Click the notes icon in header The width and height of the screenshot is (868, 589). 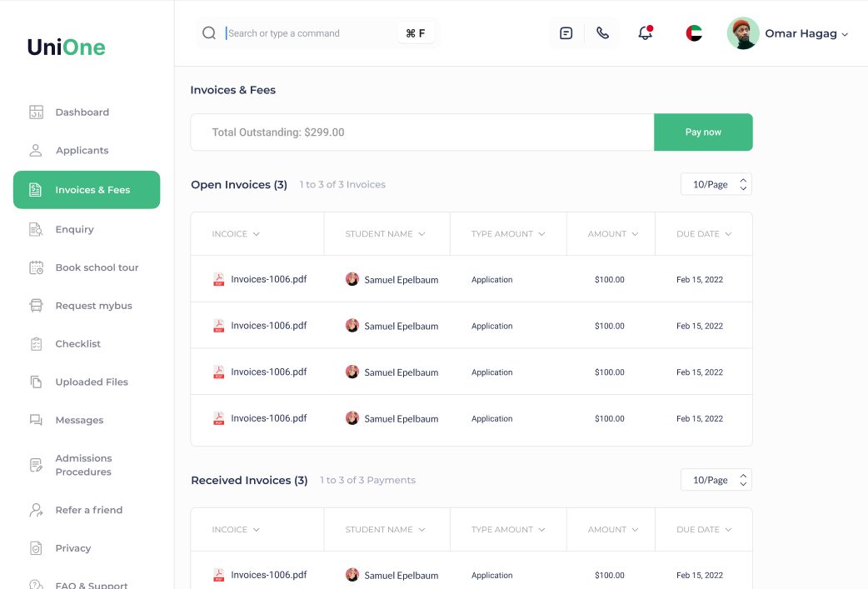(566, 33)
